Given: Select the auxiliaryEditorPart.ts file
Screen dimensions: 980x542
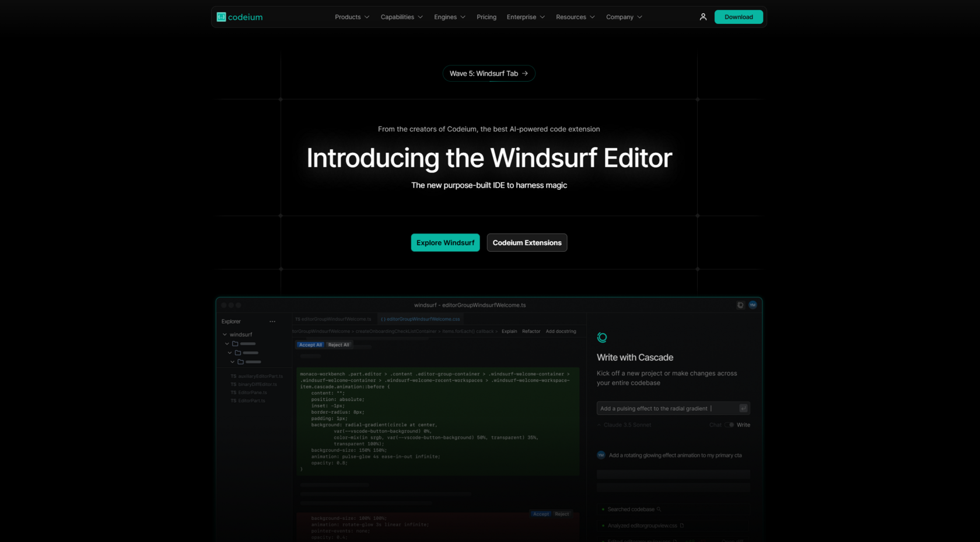Looking at the screenshot, I should [x=257, y=376].
